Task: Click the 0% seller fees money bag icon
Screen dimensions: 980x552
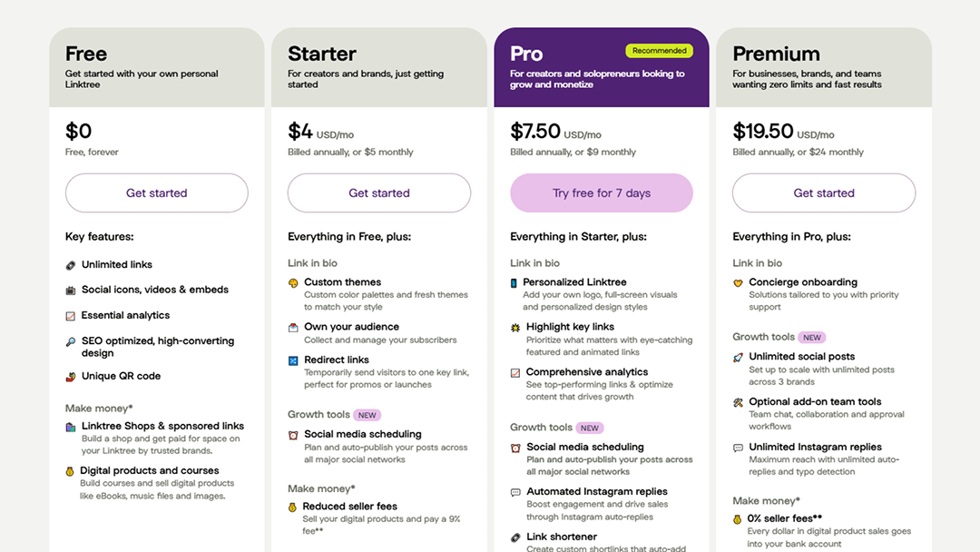Action: pyautogui.click(x=738, y=519)
